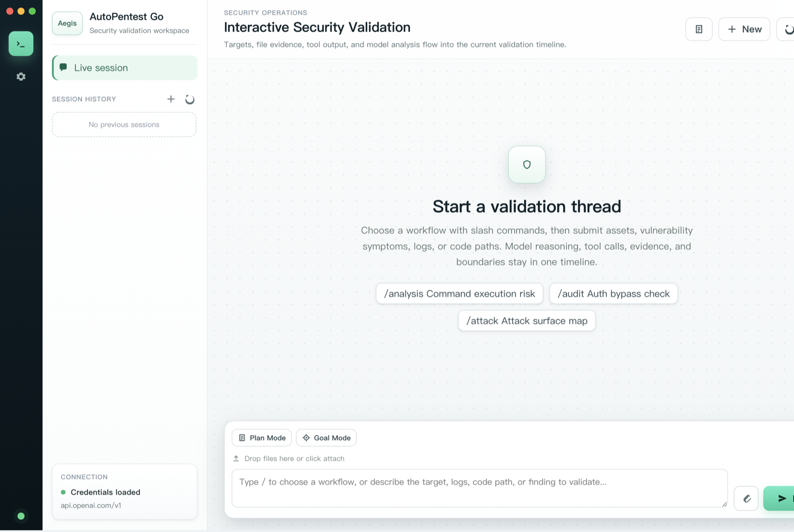The image size is (794, 532).
Task: Click api.openai.com/v1 endpoint text
Action: [91, 505]
